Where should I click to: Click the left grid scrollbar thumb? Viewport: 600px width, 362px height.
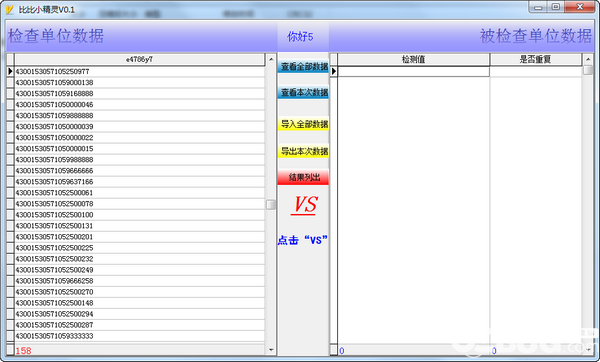point(271,205)
